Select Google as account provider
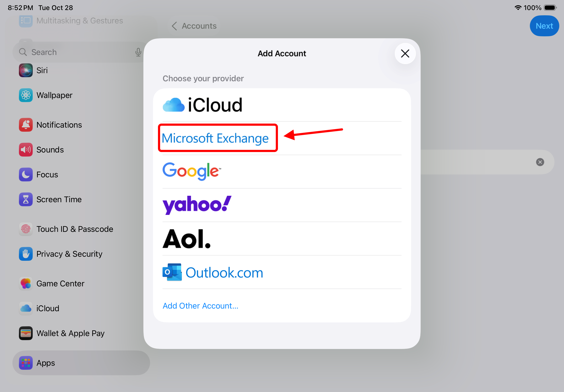Viewport: 564px width, 392px height. tap(191, 171)
